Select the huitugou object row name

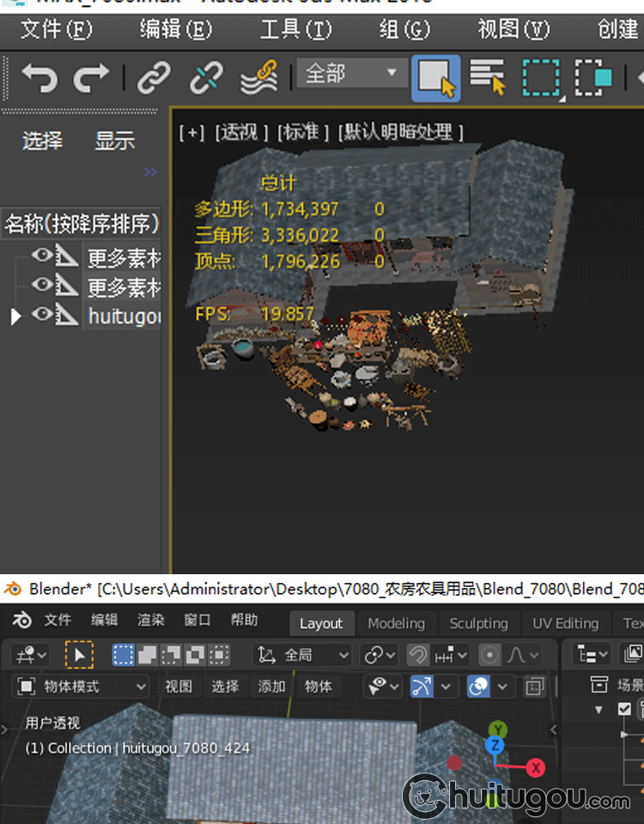pos(124,317)
